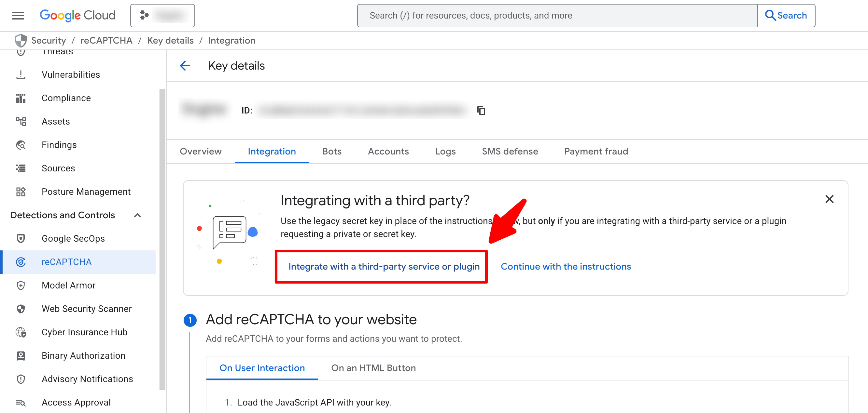
Task: Click Continue with the instructions link
Action: [566, 267]
